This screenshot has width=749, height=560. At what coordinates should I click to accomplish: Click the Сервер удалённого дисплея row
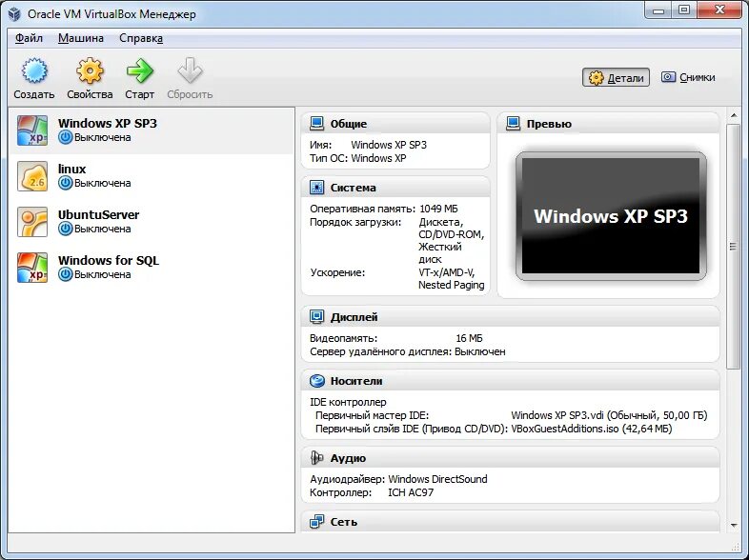click(x=408, y=351)
